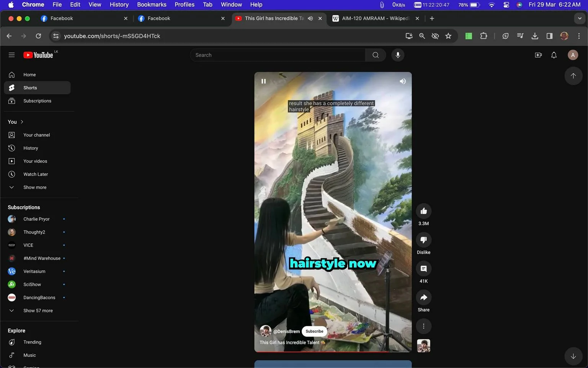The width and height of the screenshot is (588, 368).
Task: Switch to the AIM-120 AMRAAM Wikipedia tab
Action: coord(376,18)
